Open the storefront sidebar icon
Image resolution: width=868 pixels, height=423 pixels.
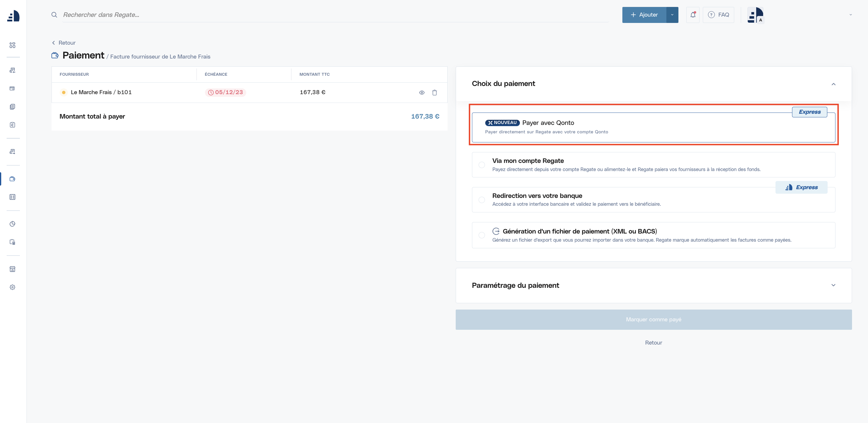point(12,269)
